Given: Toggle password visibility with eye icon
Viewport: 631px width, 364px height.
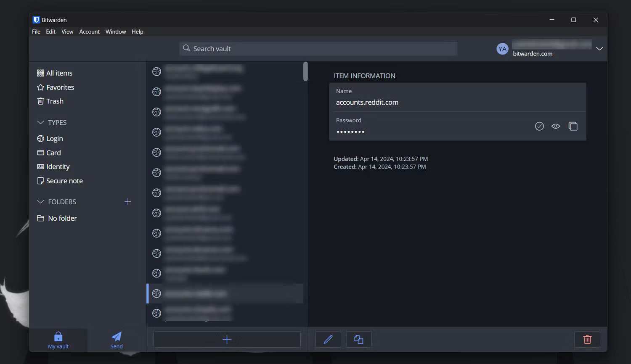Looking at the screenshot, I should coord(556,126).
